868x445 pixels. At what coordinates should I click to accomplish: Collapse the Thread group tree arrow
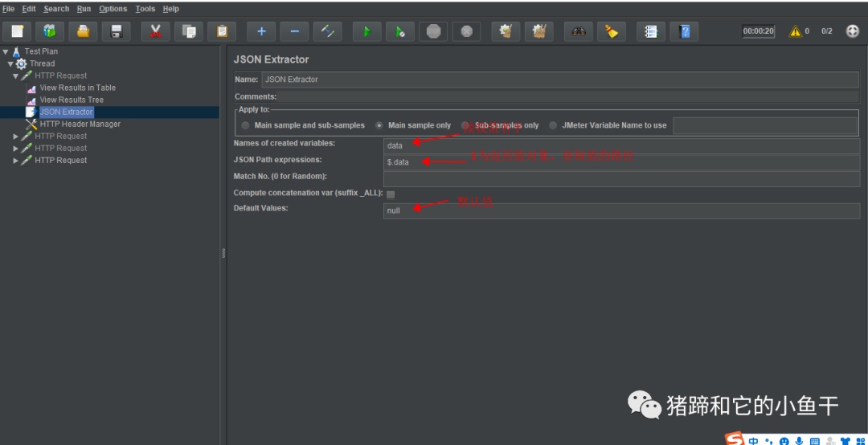pyautogui.click(x=10, y=63)
